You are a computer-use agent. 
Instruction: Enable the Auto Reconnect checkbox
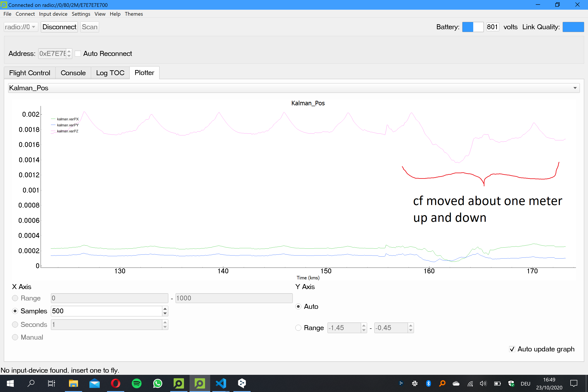tap(78, 54)
